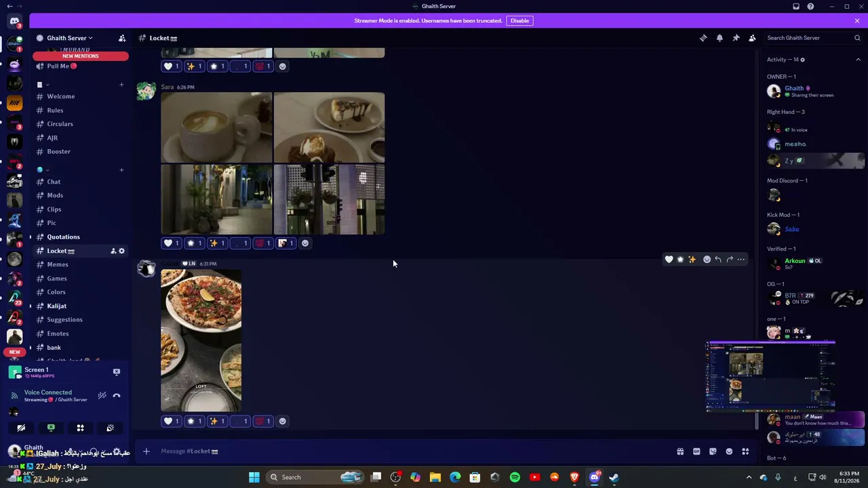Screen dimensions: 868x488
Task: Create an invite for the Locket channel
Action: pos(113,251)
